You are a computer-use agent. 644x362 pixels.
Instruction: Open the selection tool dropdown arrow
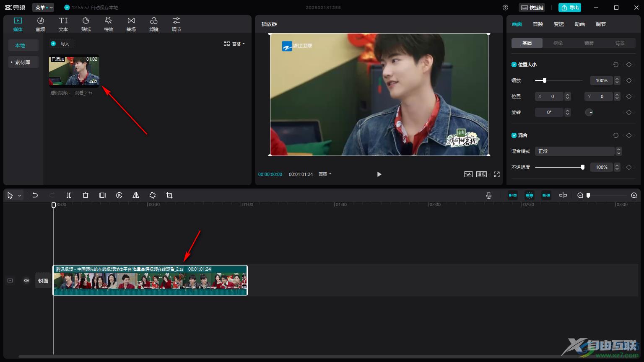pos(19,196)
